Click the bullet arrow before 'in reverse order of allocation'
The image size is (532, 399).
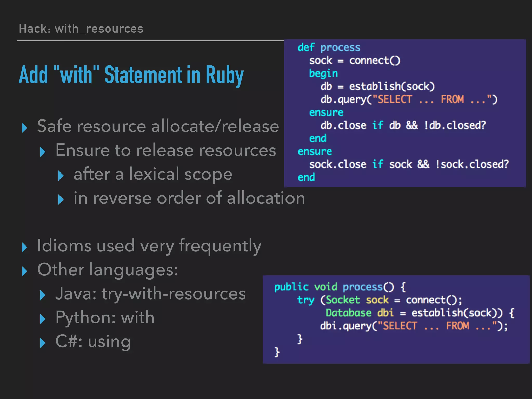[x=61, y=199]
